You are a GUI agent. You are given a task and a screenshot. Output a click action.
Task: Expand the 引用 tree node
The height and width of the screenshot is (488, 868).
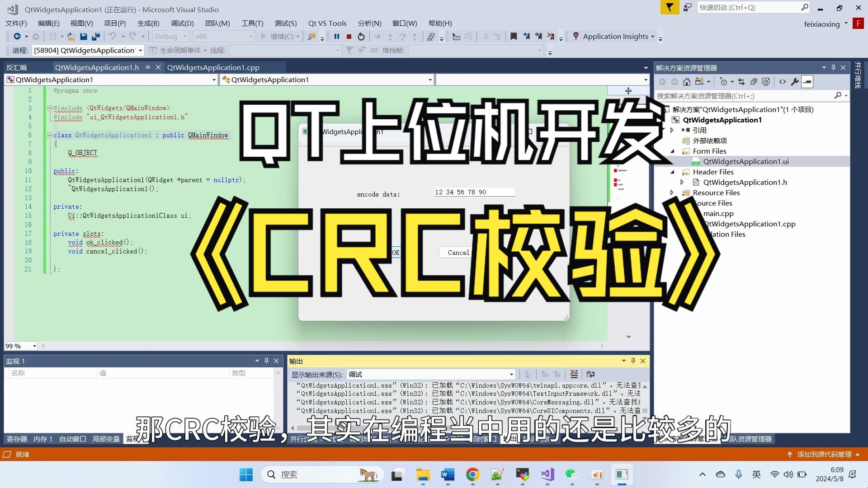(x=672, y=130)
